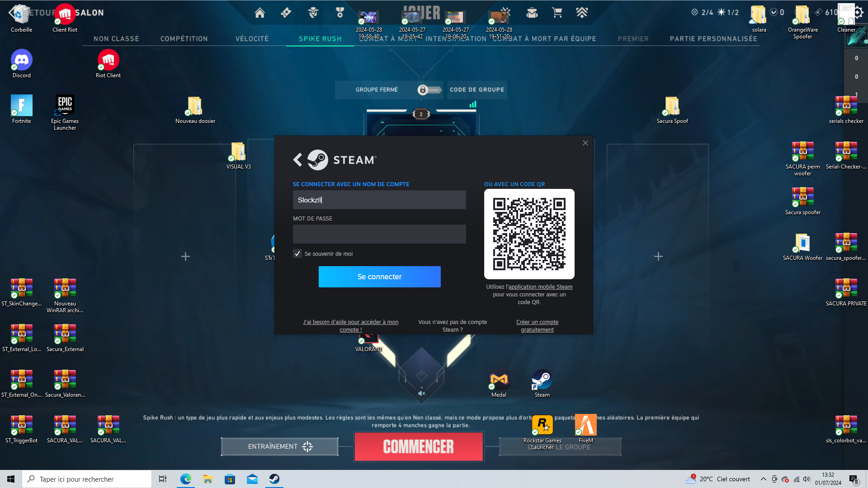The height and width of the screenshot is (488, 868).
Task: Select the Discord desktop icon
Action: 22,64
